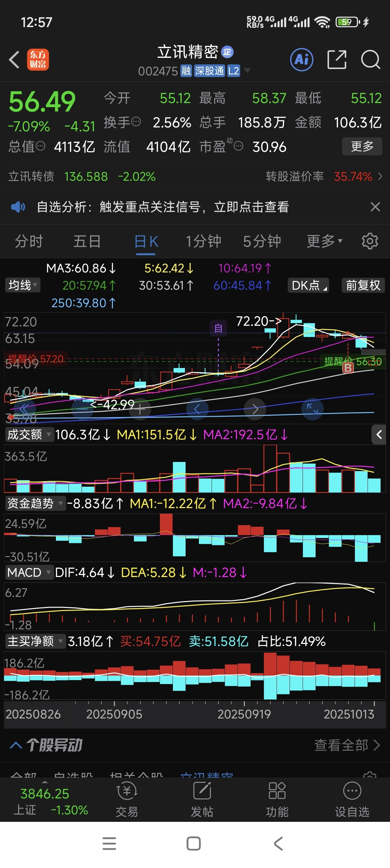
Task: Tap the speaker announcement icon
Action: (18, 207)
